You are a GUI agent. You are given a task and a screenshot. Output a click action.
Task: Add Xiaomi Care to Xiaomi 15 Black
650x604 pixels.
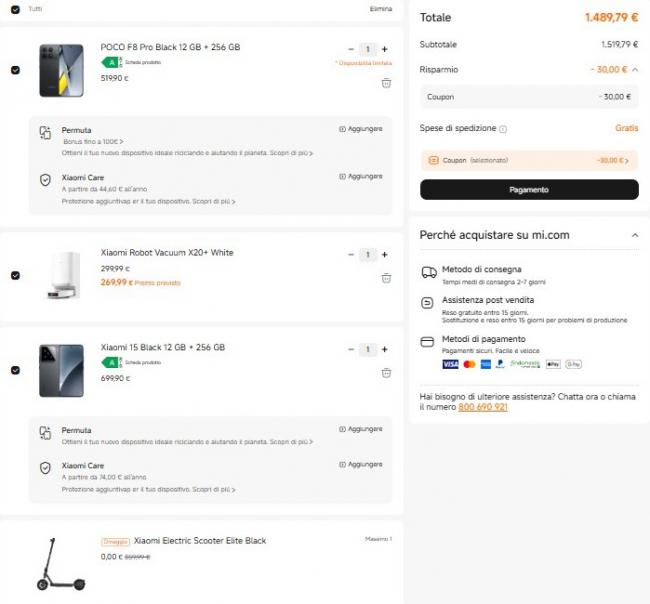point(360,464)
